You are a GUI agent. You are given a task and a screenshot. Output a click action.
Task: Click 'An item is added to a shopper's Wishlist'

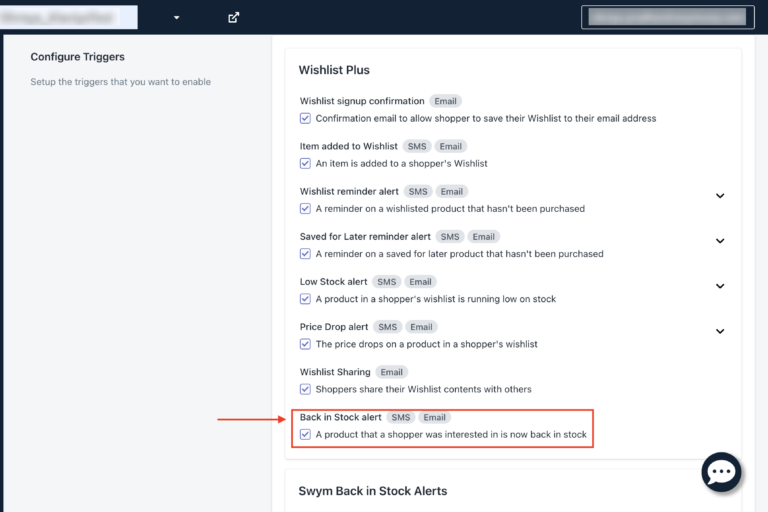(402, 164)
